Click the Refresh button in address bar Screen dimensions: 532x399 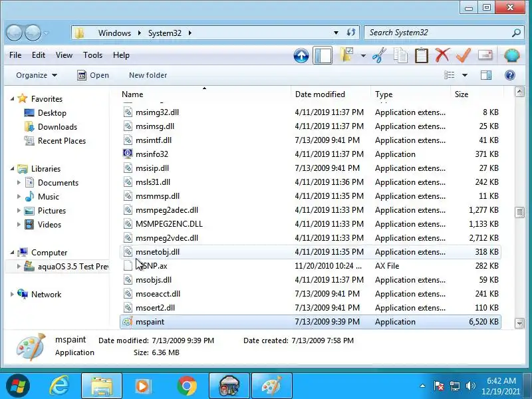click(351, 33)
